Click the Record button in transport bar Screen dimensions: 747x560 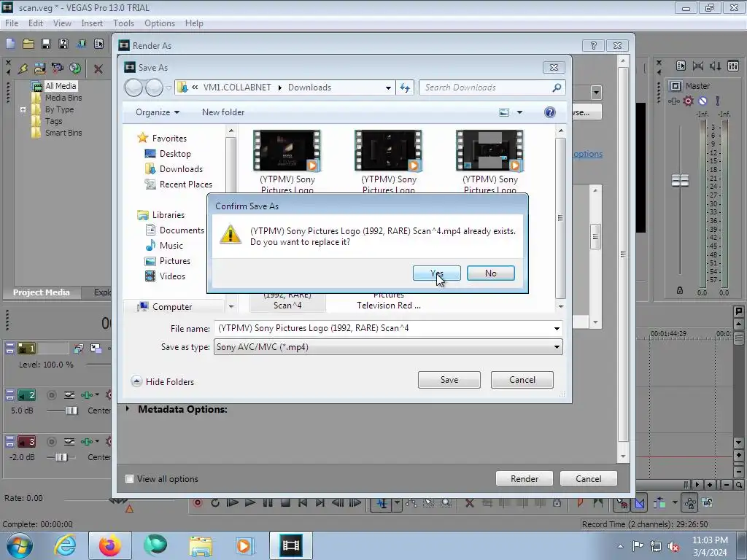click(x=198, y=503)
